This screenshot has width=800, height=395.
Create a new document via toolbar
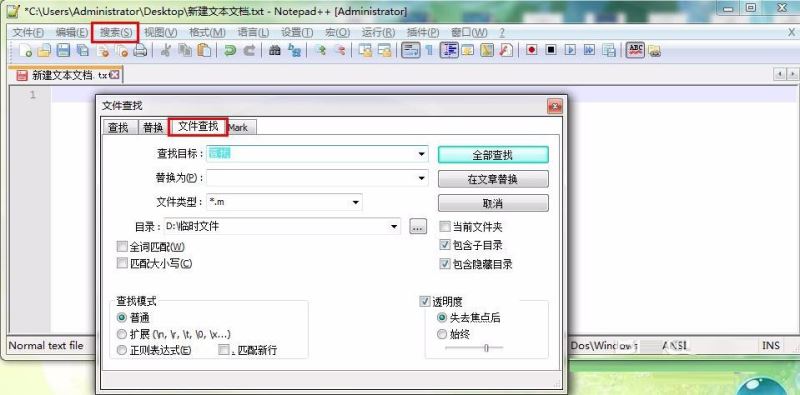[x=26, y=51]
